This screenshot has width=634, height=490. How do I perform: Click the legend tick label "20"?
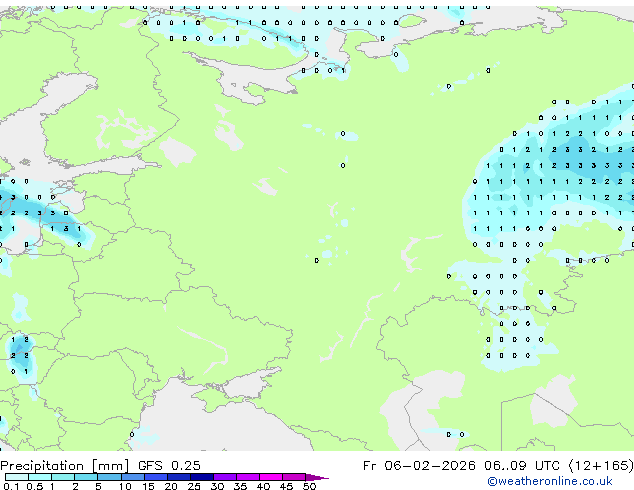coord(171,486)
